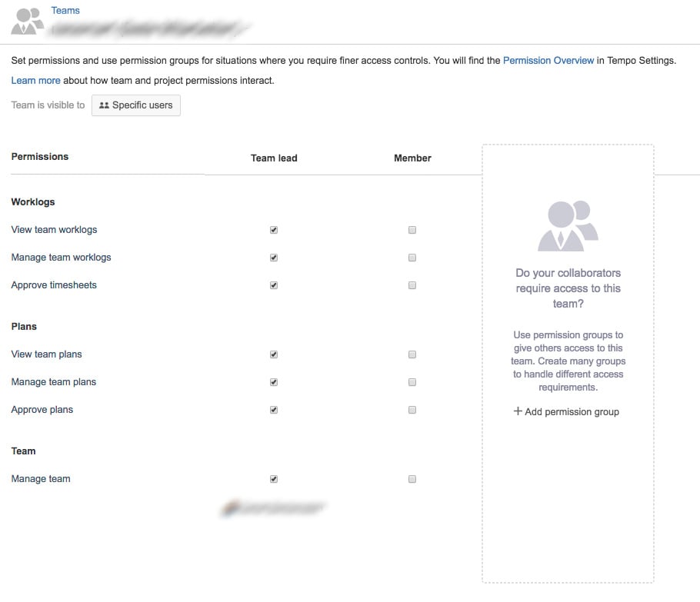Click the blurred team lead name below checkboxes
700x602 pixels.
pyautogui.click(x=273, y=507)
